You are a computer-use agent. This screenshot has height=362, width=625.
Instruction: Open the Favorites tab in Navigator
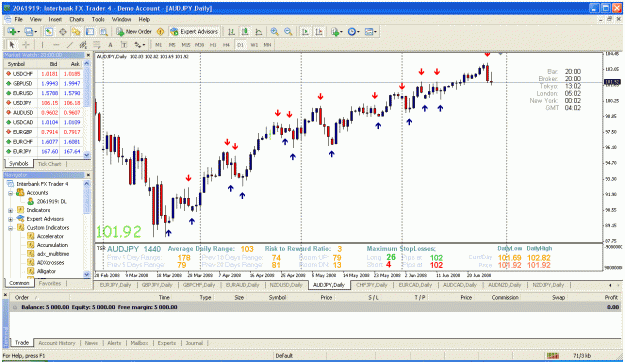pos(50,283)
